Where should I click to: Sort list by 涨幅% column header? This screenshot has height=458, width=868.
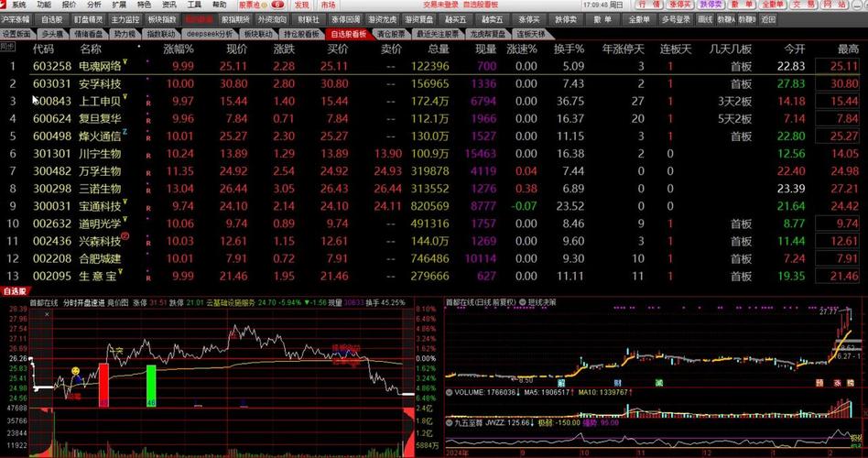178,49
